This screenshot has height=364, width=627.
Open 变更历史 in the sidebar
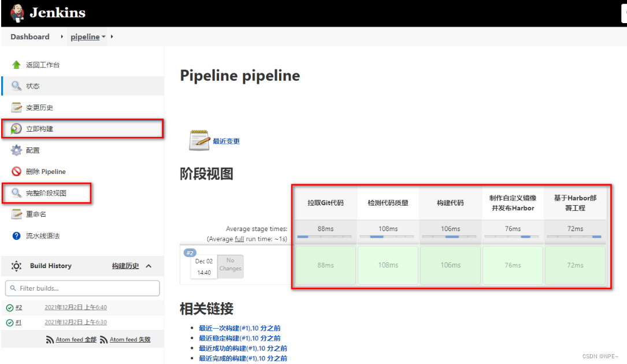40,107
